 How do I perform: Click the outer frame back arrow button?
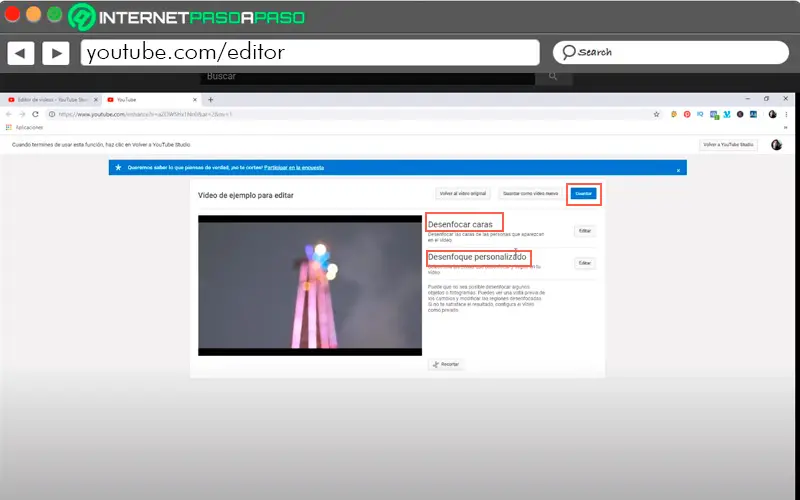[20, 53]
